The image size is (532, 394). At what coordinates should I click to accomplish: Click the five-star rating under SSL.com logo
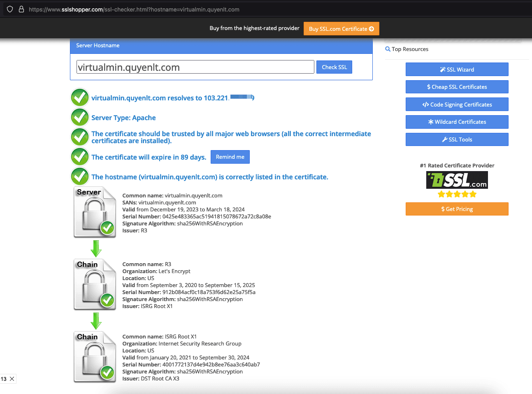[457, 194]
